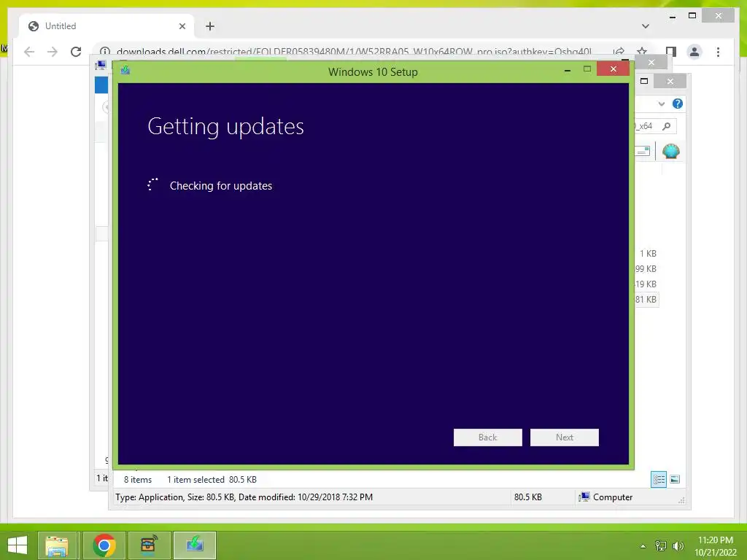This screenshot has width=747, height=560.
Task: Click the 99 KB file size entry
Action: [646, 269]
